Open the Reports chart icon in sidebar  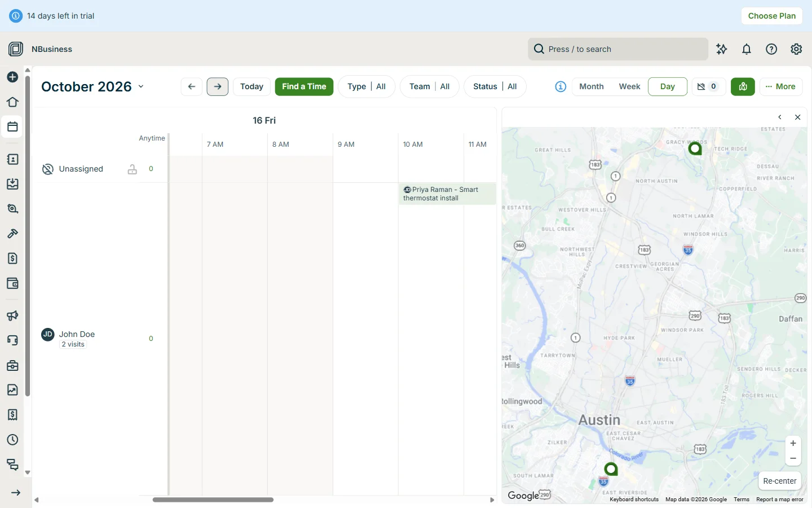click(x=12, y=390)
